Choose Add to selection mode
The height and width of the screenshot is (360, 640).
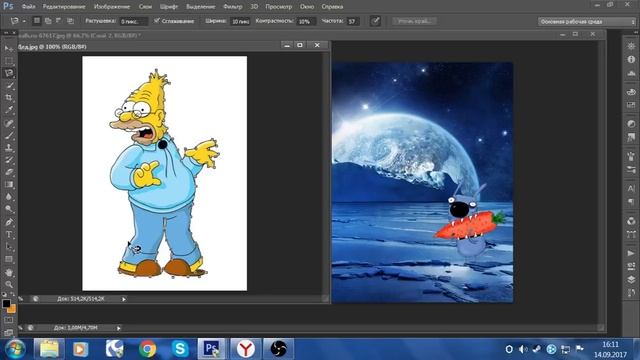point(48,21)
